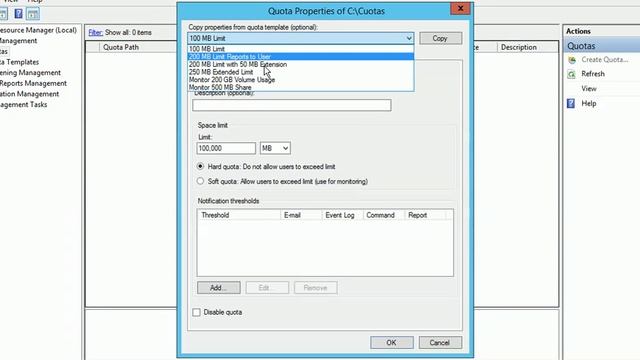
Task: Pick 'Monitor 500 MB Share' template
Action: (300, 87)
